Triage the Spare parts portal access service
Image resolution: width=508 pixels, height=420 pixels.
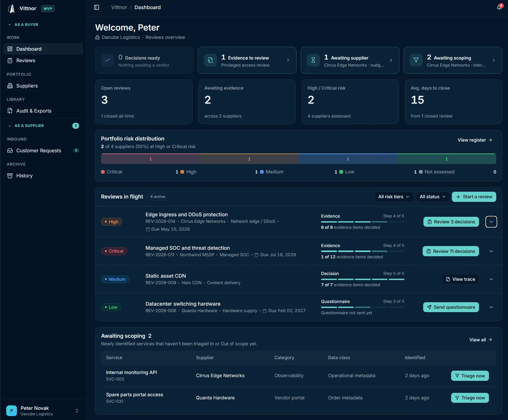pyautogui.click(x=470, y=398)
